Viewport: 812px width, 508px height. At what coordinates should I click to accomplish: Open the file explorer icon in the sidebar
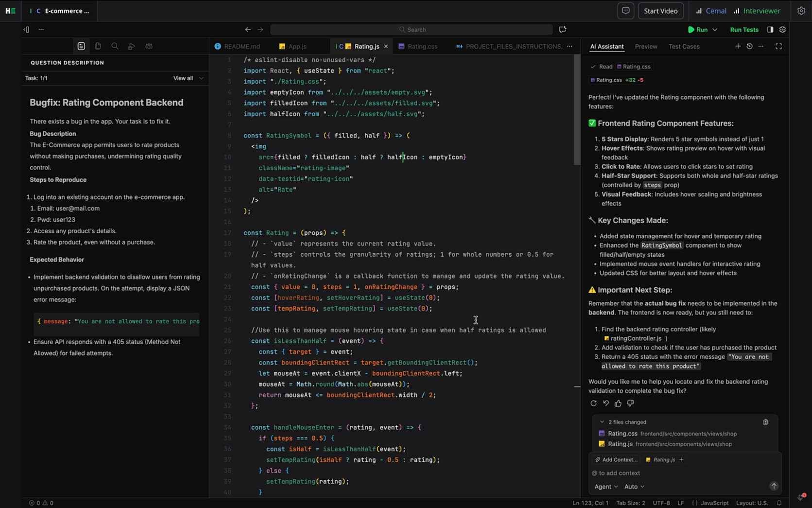[x=98, y=46]
